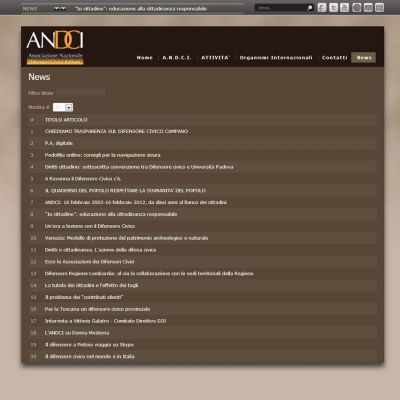Open 'Il problema dei contributi silenti'
The image size is (400, 400).
coord(84,297)
